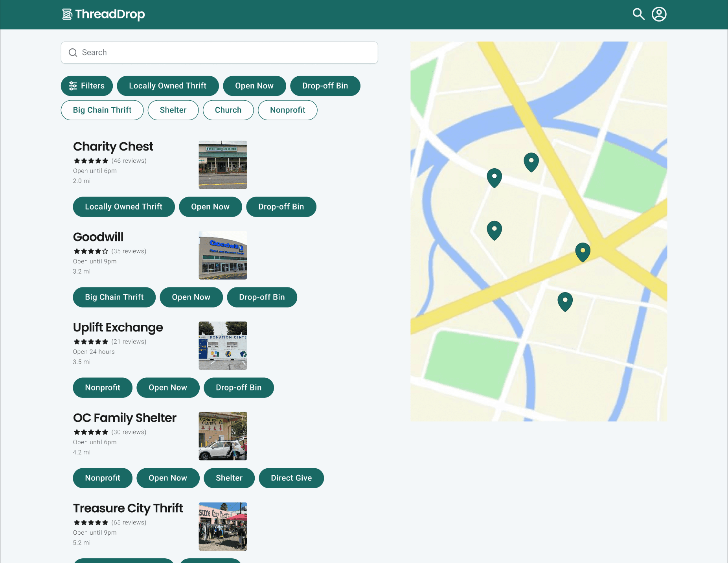Click Goodwill's Big Chain Thrift tag
728x563 pixels.
[114, 297]
